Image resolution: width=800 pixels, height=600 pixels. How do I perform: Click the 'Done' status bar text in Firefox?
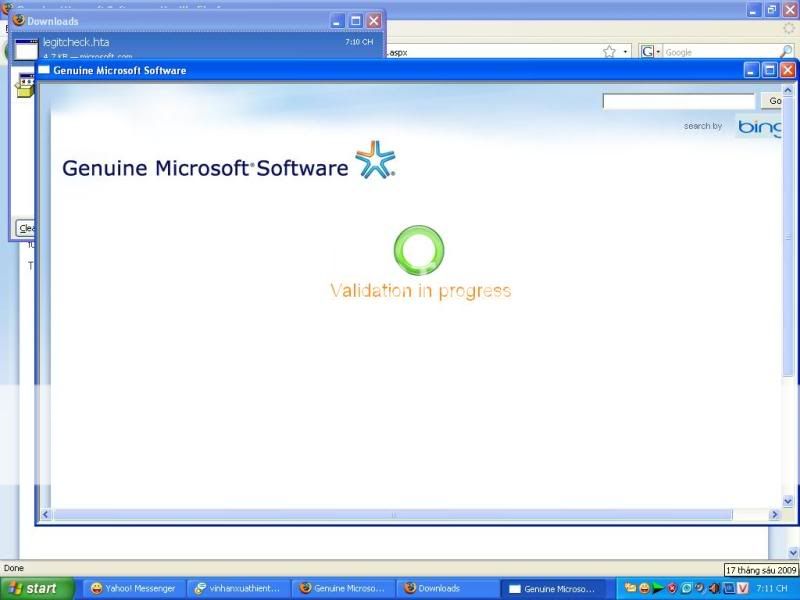coord(14,568)
